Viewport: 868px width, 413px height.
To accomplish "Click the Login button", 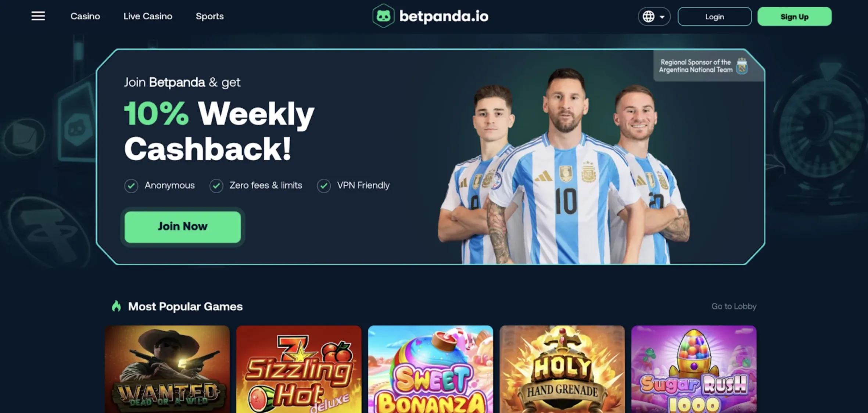I will [x=714, y=17].
